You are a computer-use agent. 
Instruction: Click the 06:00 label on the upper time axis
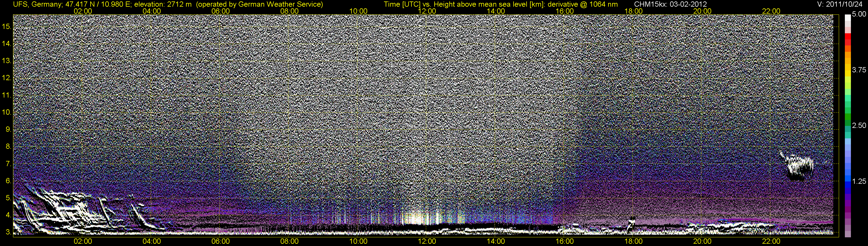tap(221, 11)
